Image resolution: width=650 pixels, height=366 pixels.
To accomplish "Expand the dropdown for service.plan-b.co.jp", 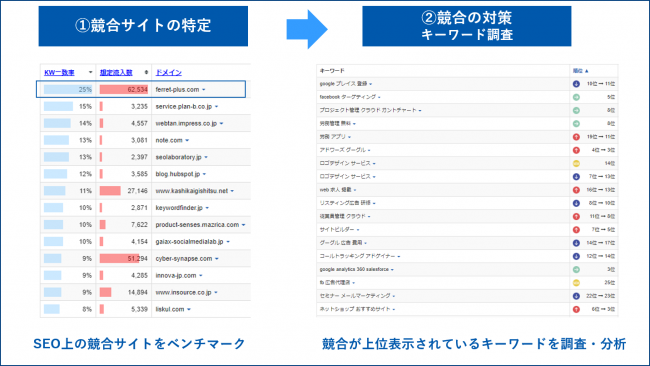I will [216, 107].
